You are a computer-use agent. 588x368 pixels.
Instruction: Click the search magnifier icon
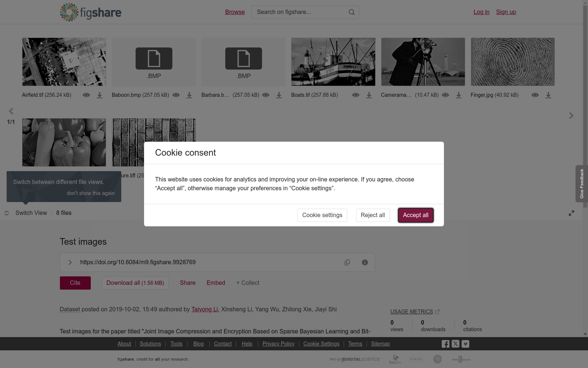352,12
